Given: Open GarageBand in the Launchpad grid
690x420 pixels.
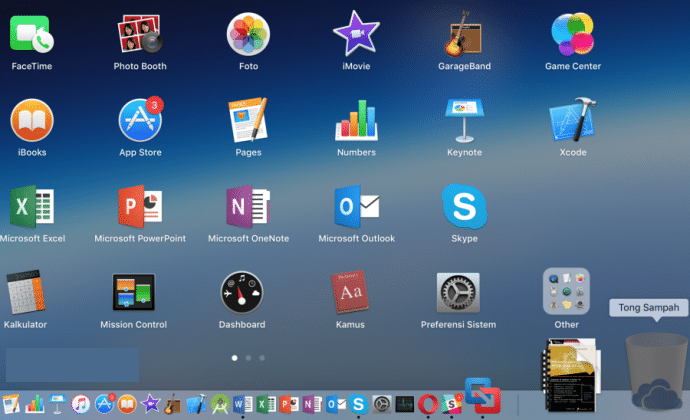Looking at the screenshot, I should [464, 34].
